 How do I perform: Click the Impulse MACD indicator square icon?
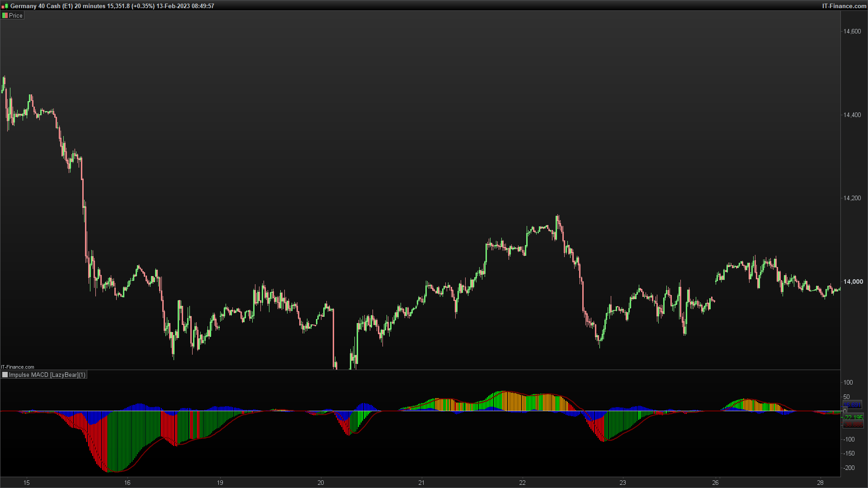coord(5,375)
